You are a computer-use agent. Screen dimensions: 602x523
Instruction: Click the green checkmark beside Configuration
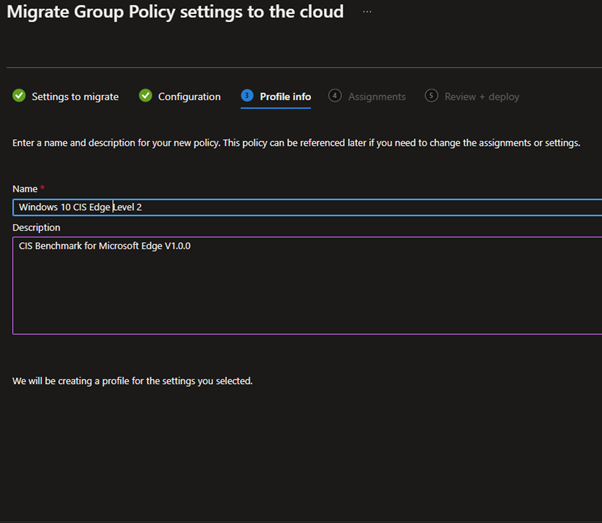pyautogui.click(x=146, y=96)
